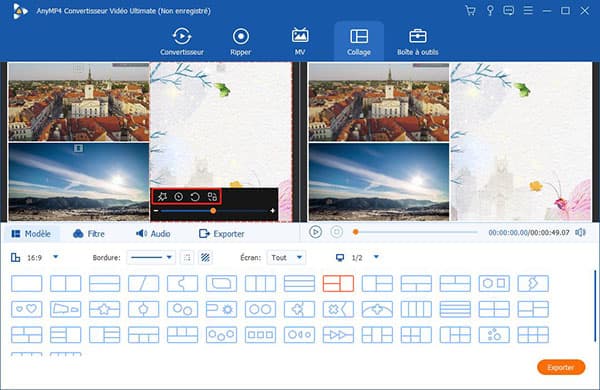Open the shopping cart purchase icon
This screenshot has width=600, height=390.
click(470, 11)
